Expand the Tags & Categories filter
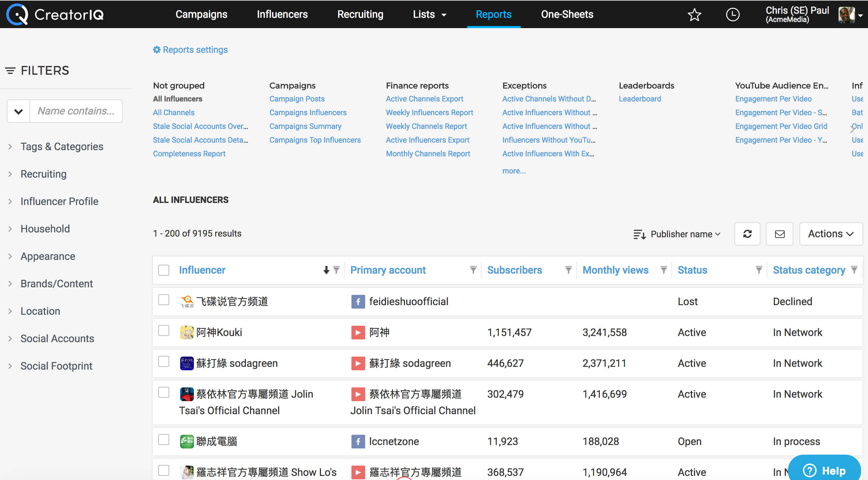 (62, 146)
